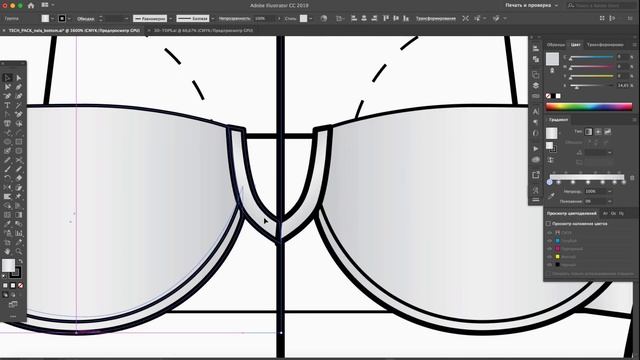Image resolution: width=640 pixels, height=360 pixels.
Task: Click the Pathfinder panel icon in dock
Action: 536,60
